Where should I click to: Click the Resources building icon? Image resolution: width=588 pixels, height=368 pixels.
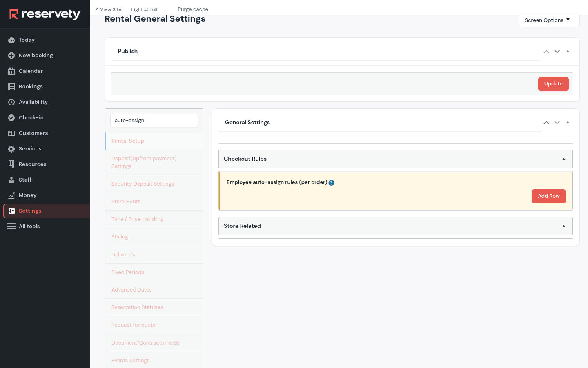tap(11, 164)
